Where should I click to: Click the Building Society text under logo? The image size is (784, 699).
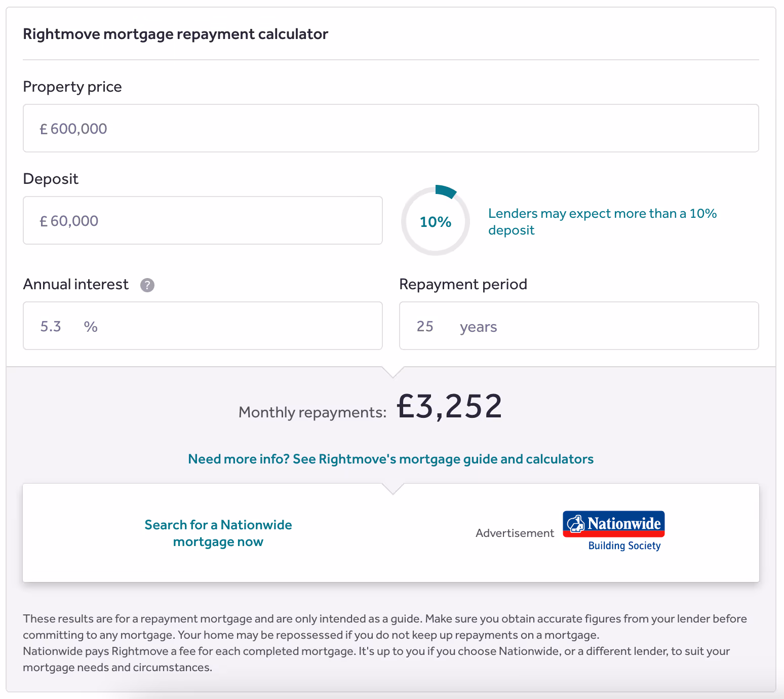624,546
